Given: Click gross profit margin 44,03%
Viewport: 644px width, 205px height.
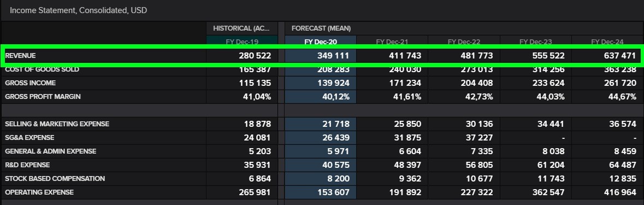Looking at the screenshot, I should coord(551,97).
